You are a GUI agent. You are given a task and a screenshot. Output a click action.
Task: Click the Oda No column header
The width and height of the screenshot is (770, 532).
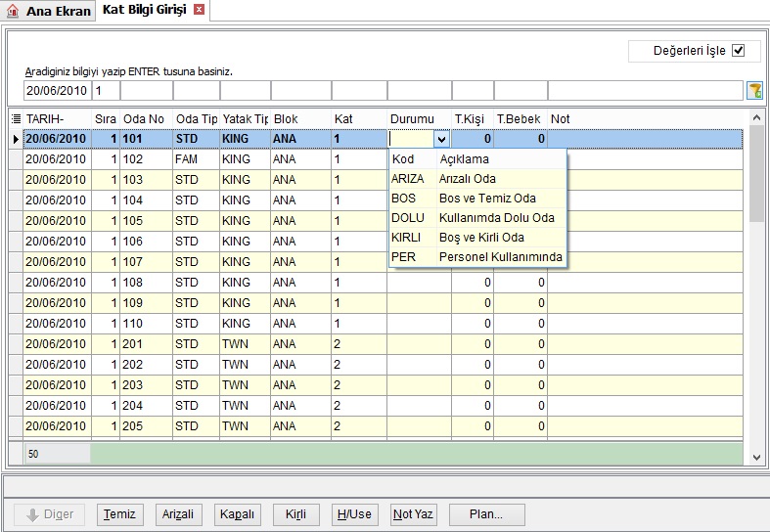pyautogui.click(x=147, y=118)
